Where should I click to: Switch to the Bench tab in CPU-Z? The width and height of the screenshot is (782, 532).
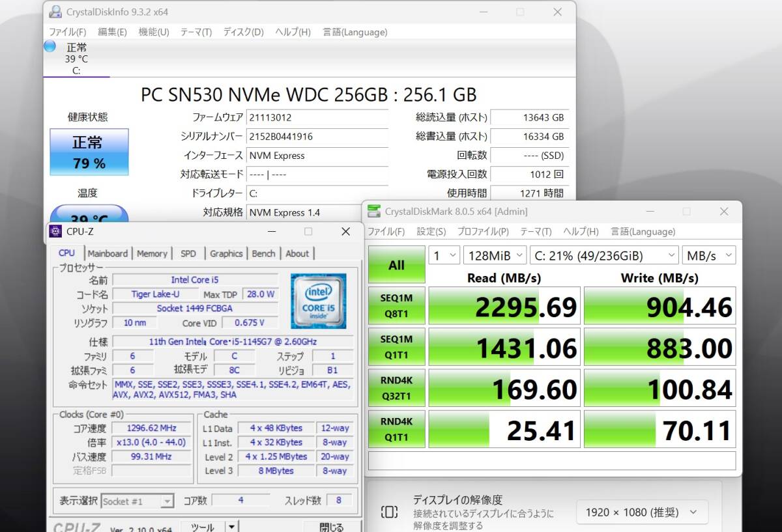pyautogui.click(x=263, y=254)
